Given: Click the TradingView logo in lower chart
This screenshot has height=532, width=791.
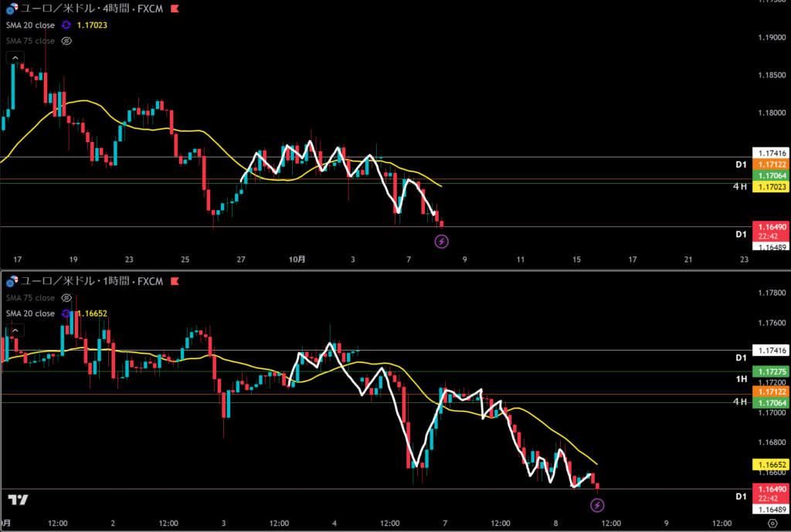Looking at the screenshot, I should click(19, 500).
